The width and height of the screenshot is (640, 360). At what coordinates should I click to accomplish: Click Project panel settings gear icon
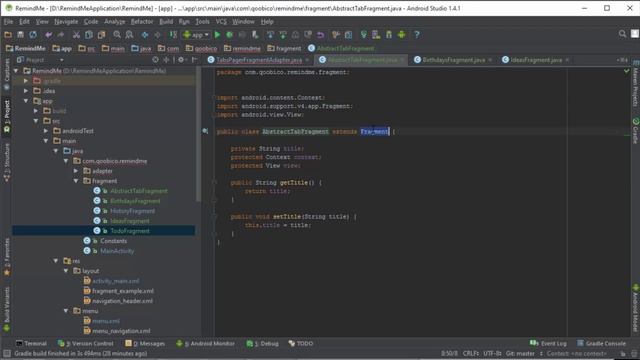(181, 60)
